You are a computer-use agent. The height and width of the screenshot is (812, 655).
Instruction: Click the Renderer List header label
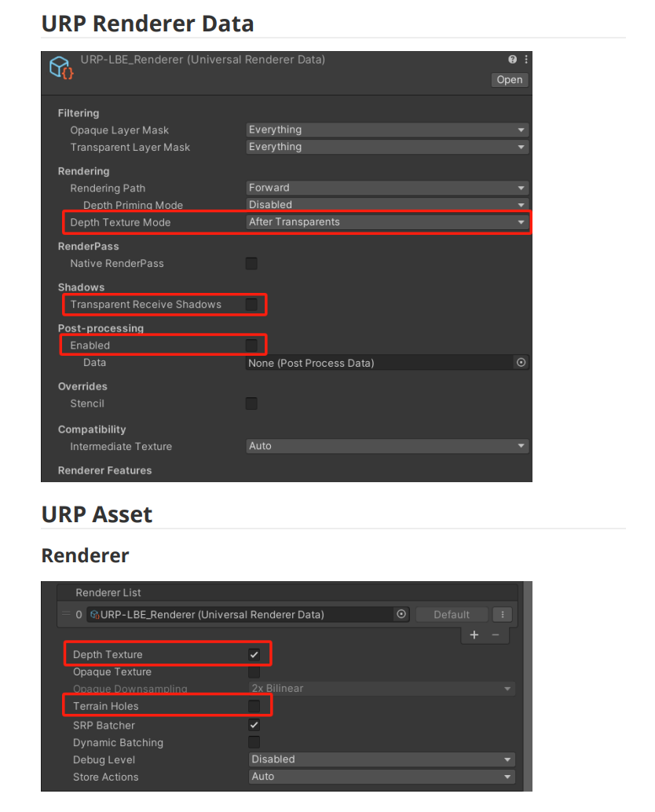coord(108,592)
